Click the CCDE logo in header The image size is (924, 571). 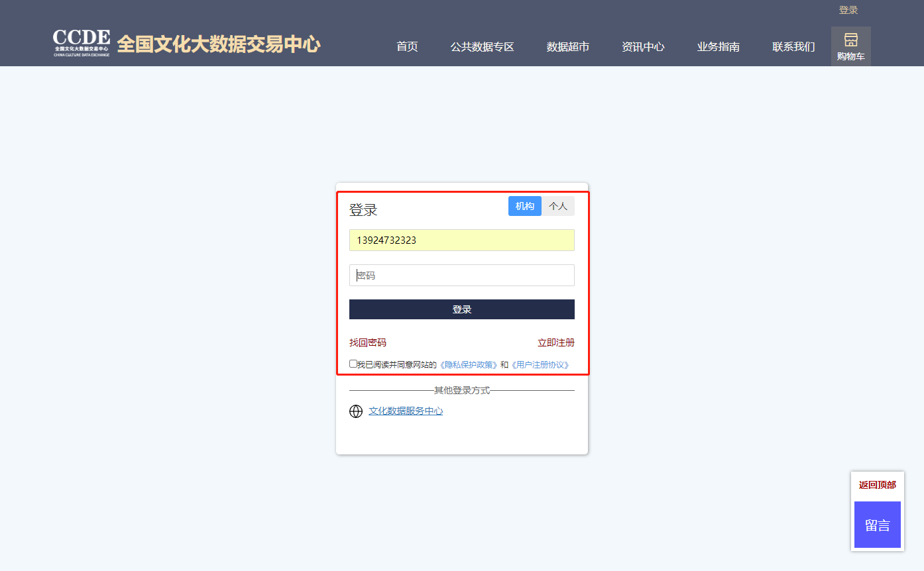coord(82,43)
